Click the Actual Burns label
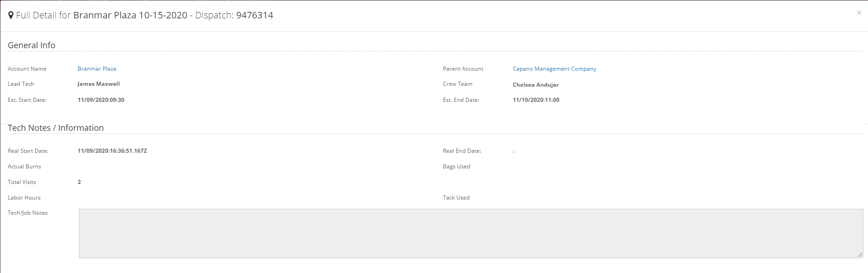The height and width of the screenshot is (273, 868). tap(24, 167)
